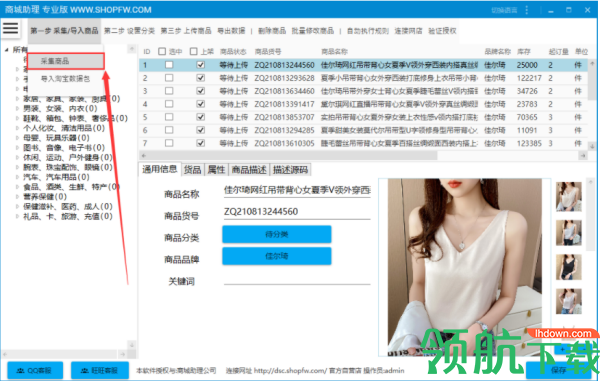The image size is (600, 381).
Task: Switch to 属性 tab
Action: [216, 170]
